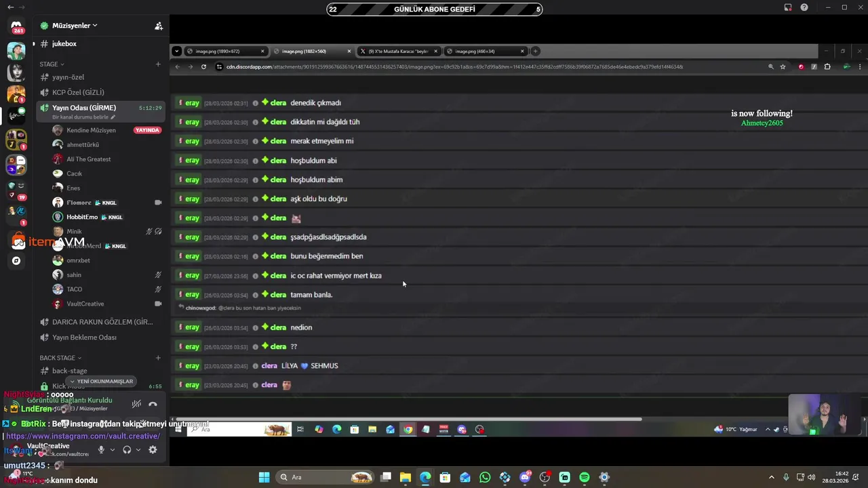
Task: Click the Discord disconnect call icon
Action: pyautogui.click(x=153, y=404)
